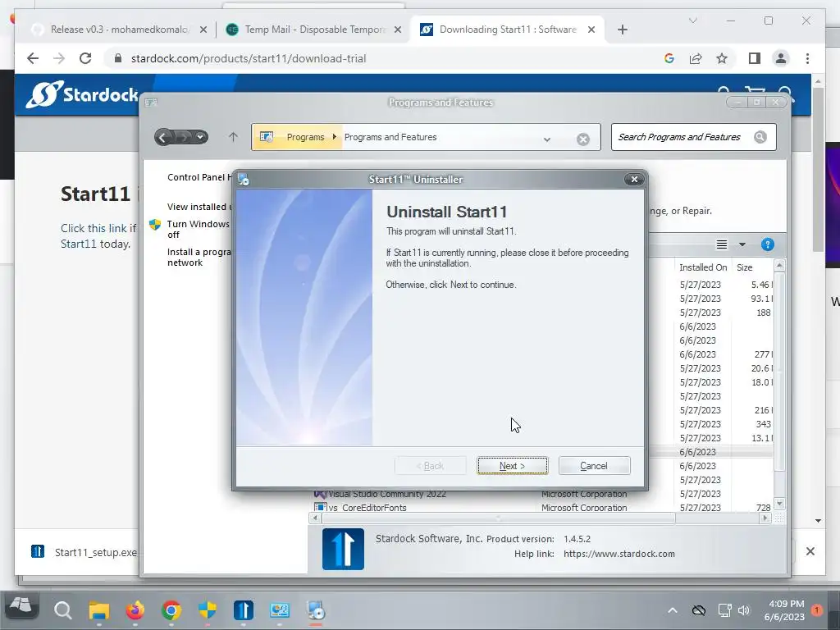The height and width of the screenshot is (630, 840).
Task: Click the search magnifier in Programs window
Action: tap(760, 137)
